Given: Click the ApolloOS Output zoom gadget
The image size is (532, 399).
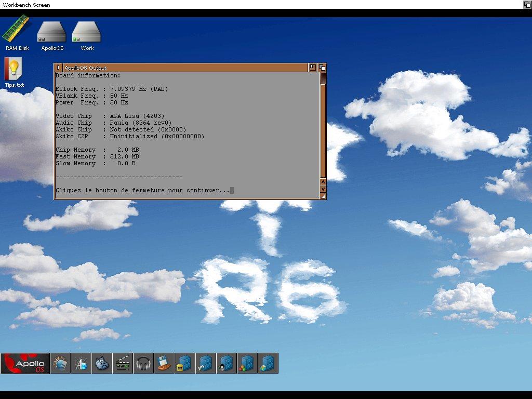Looking at the screenshot, I should pos(312,68).
